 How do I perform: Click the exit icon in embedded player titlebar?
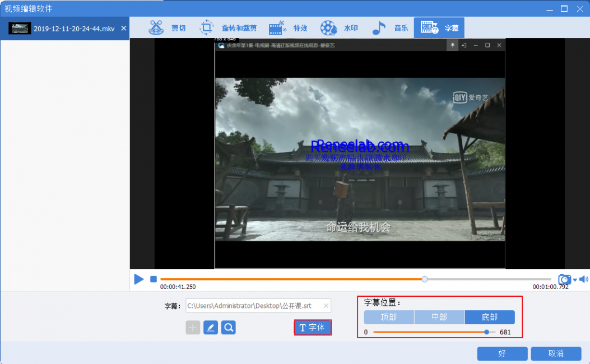coord(464,45)
